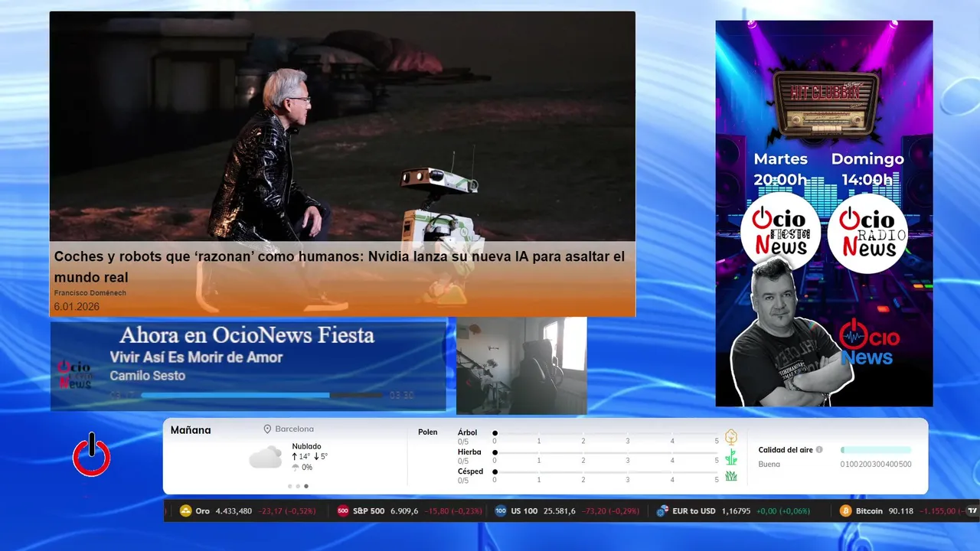Click the Nublado weather condition text
980x551 pixels.
coord(306,446)
